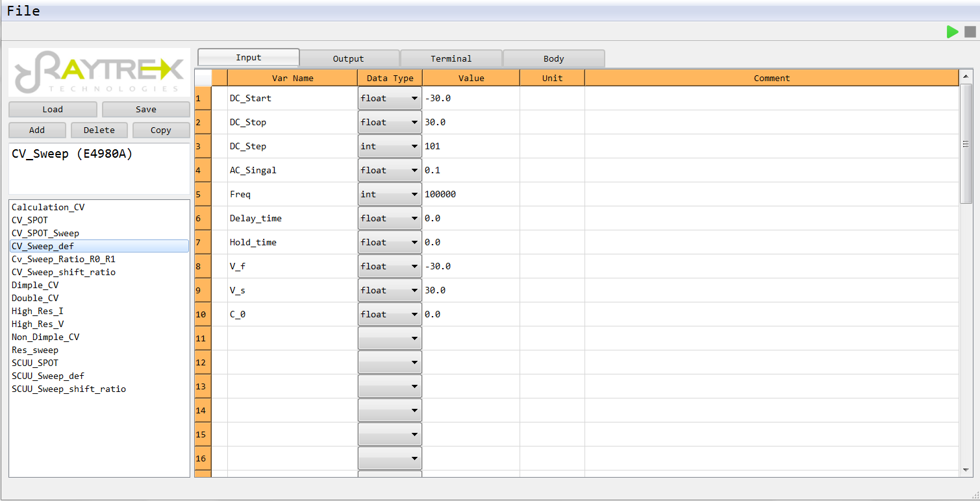Click the Copy button
The image size is (980, 501).
point(161,130)
